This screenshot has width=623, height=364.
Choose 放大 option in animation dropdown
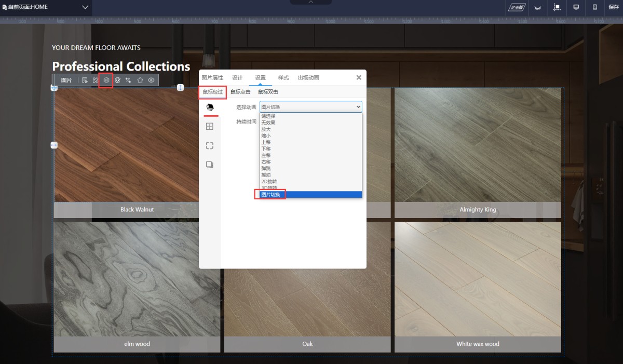(x=266, y=129)
